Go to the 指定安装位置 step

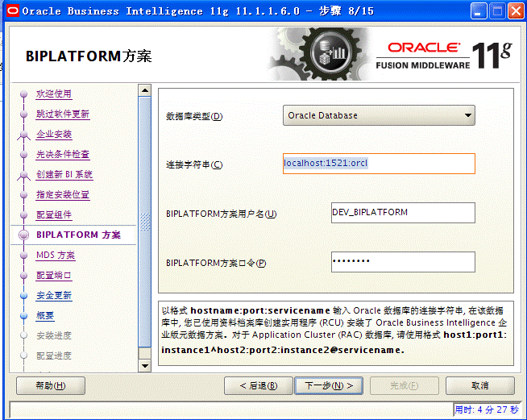pos(63,195)
